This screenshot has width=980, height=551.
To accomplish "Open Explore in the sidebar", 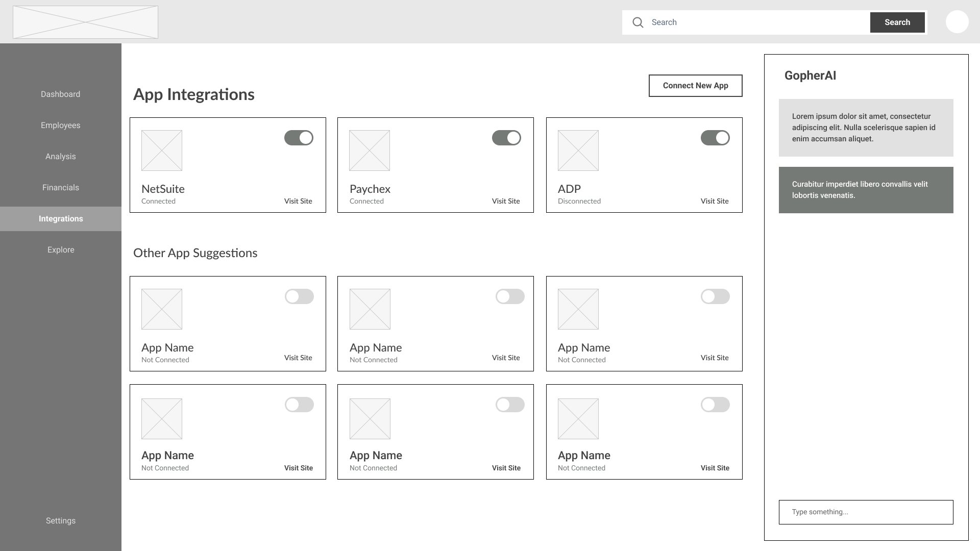I will click(x=61, y=250).
